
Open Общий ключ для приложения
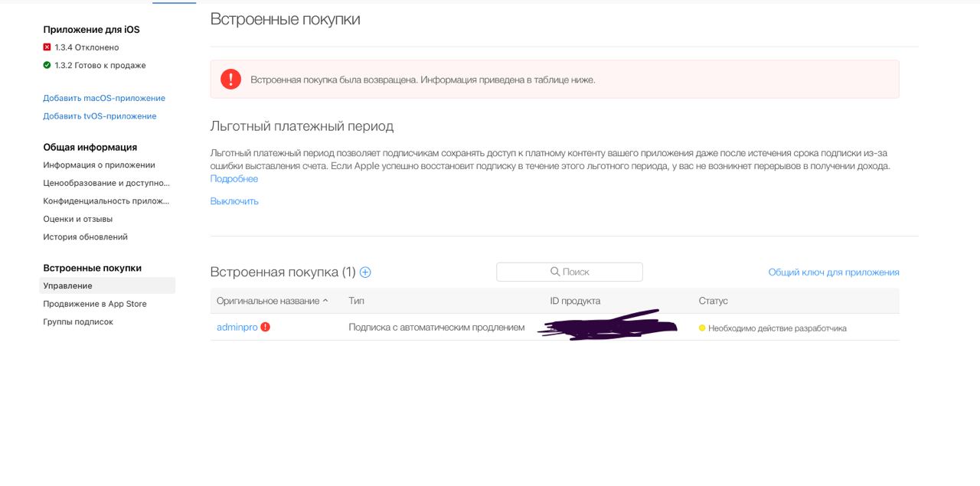[834, 272]
